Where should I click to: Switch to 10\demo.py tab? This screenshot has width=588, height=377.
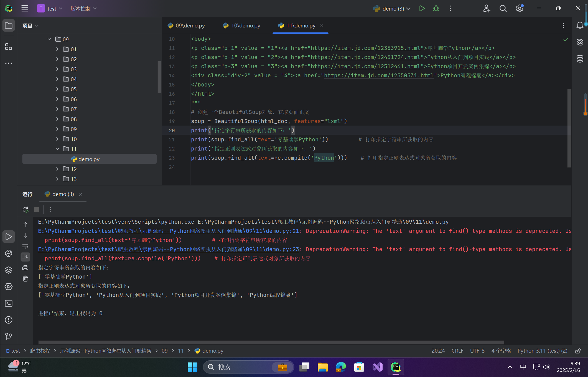click(242, 26)
